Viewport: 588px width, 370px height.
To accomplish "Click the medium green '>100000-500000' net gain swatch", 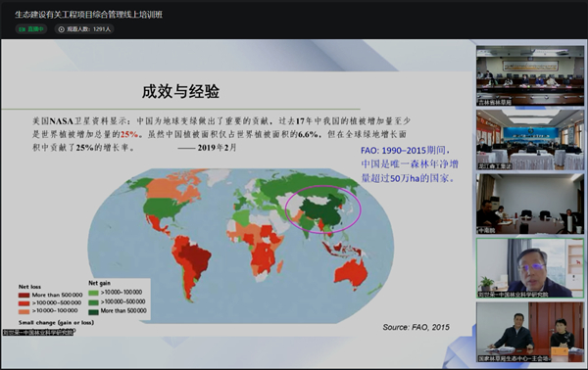I will click(93, 301).
